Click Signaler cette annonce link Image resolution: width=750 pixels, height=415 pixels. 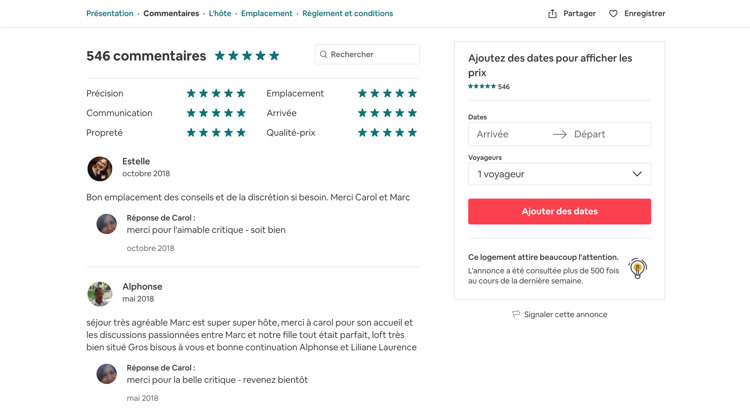(x=565, y=315)
